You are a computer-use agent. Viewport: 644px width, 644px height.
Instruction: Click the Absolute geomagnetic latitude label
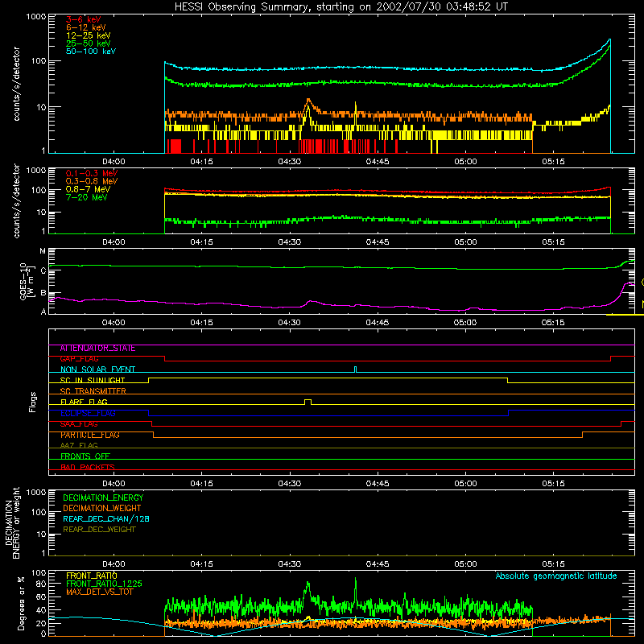(556, 576)
